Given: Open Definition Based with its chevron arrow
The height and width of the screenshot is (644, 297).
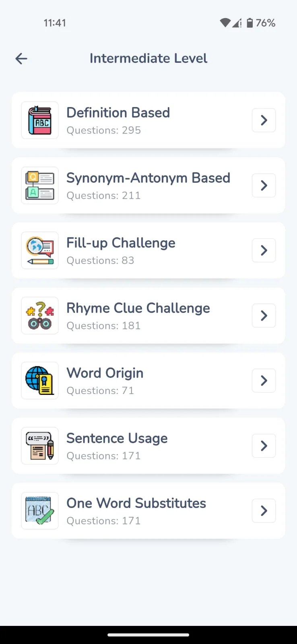Looking at the screenshot, I should (264, 120).
